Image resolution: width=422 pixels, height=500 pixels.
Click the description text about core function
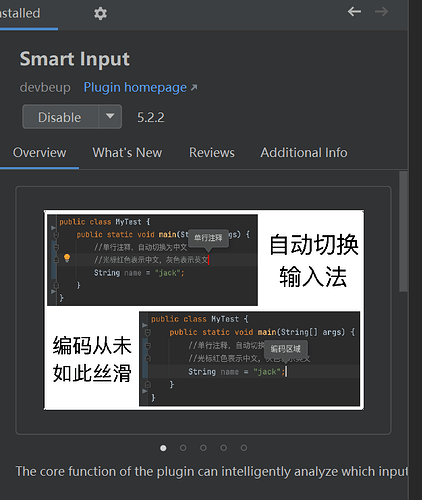(212, 472)
